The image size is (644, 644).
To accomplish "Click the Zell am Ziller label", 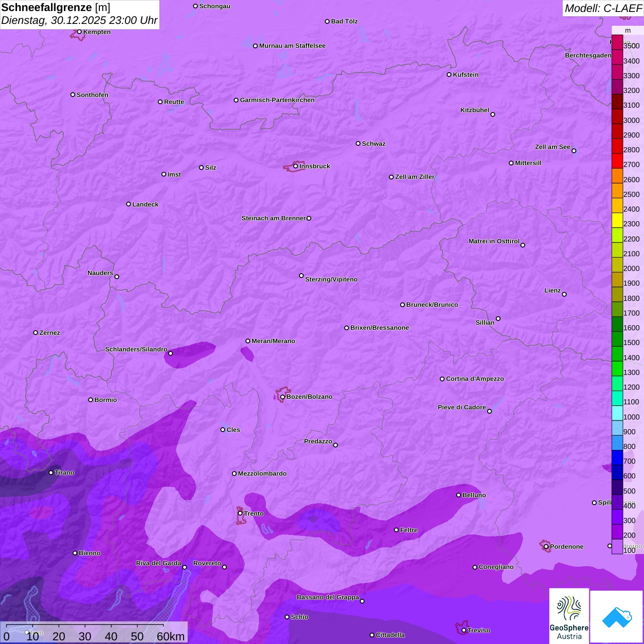I will [x=415, y=177].
